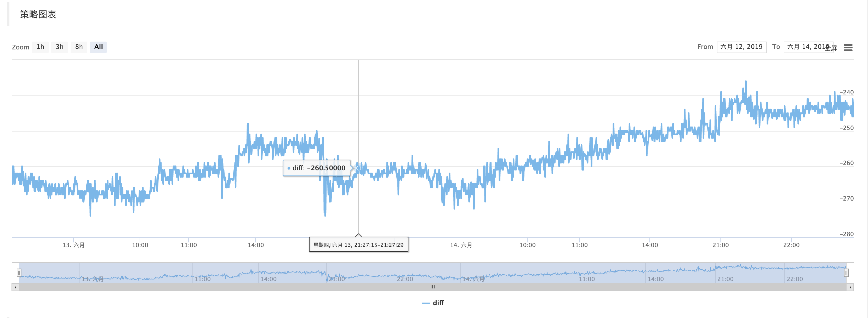Viewport: 868px width, 318px height.
Task: Select the 1h zoom range
Action: click(40, 47)
